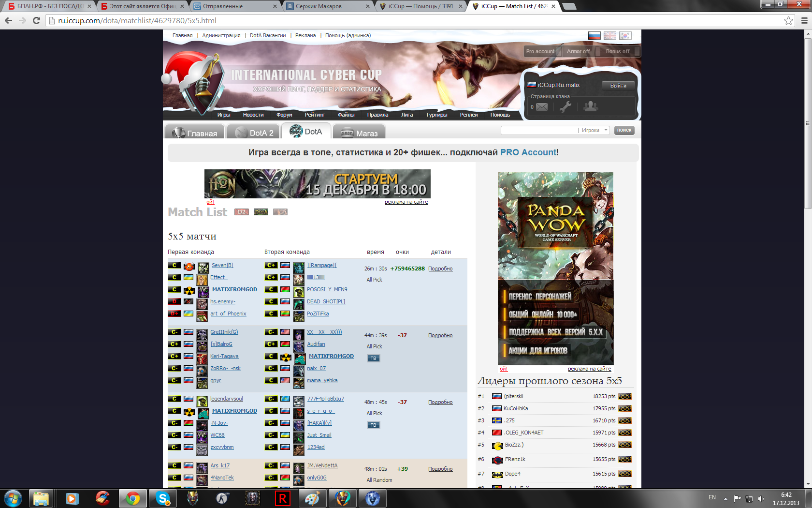Click the Выйти logout button

click(618, 86)
